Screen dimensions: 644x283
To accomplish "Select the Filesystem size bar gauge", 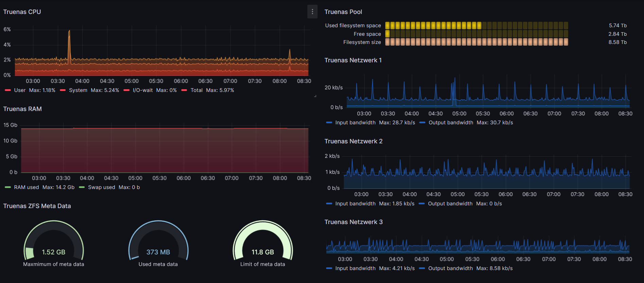I will 477,42.
